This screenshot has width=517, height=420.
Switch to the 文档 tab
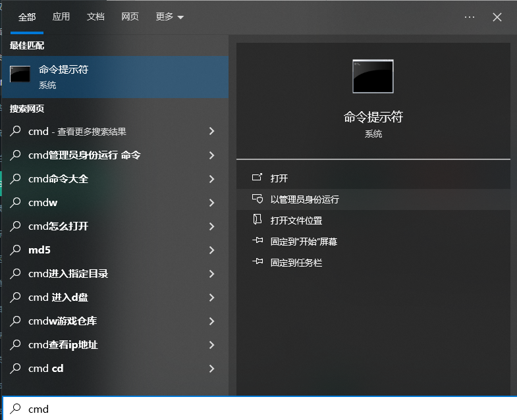[95, 17]
